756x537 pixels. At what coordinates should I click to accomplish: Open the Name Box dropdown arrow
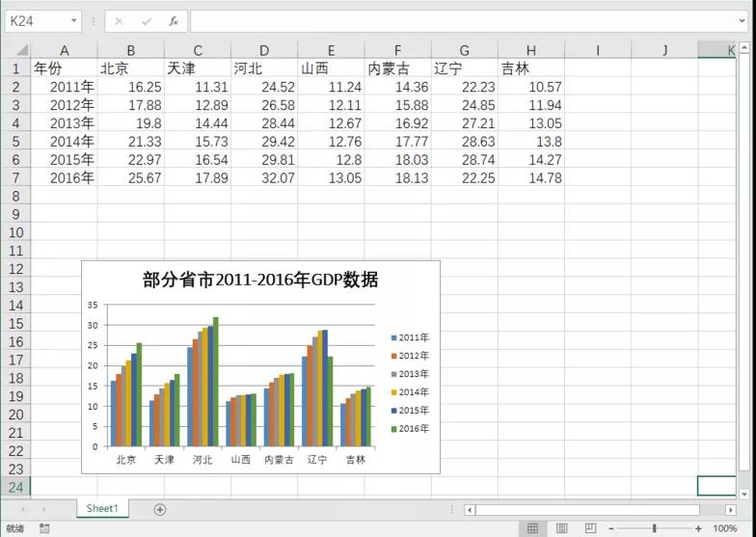(x=73, y=21)
